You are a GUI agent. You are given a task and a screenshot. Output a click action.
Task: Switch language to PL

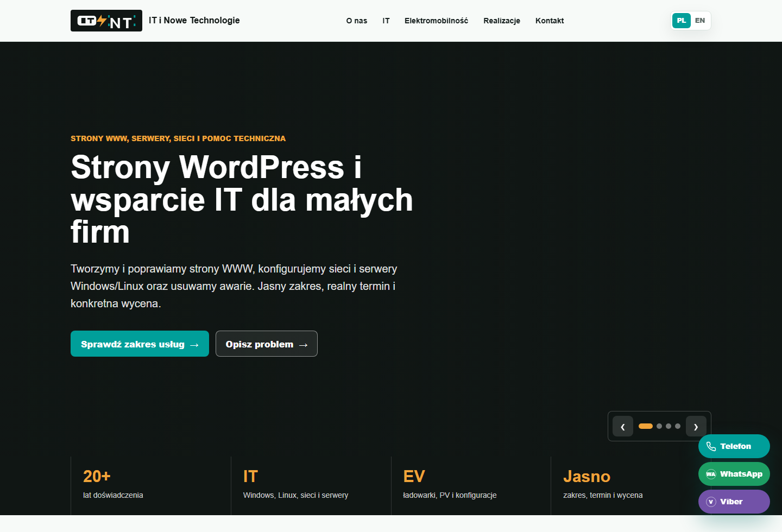[682, 21]
